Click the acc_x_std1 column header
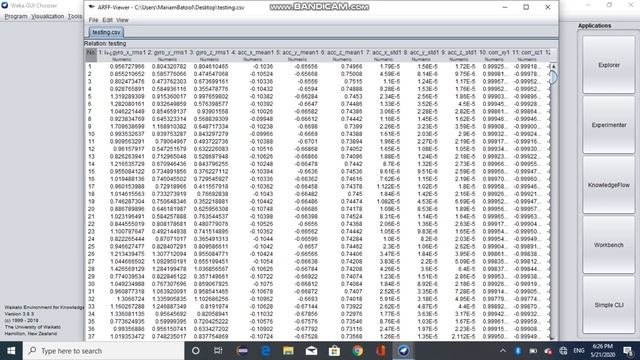This screenshot has width=640, height=360. click(384, 55)
